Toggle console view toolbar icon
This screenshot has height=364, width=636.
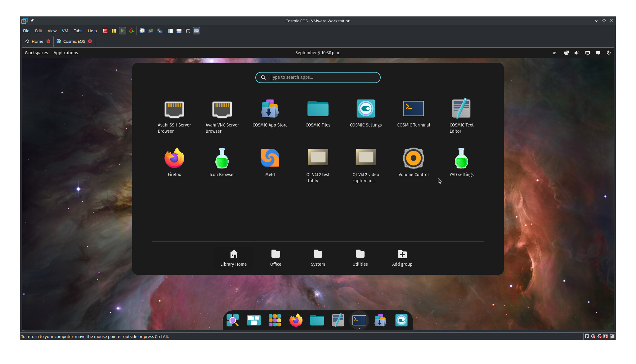196,31
